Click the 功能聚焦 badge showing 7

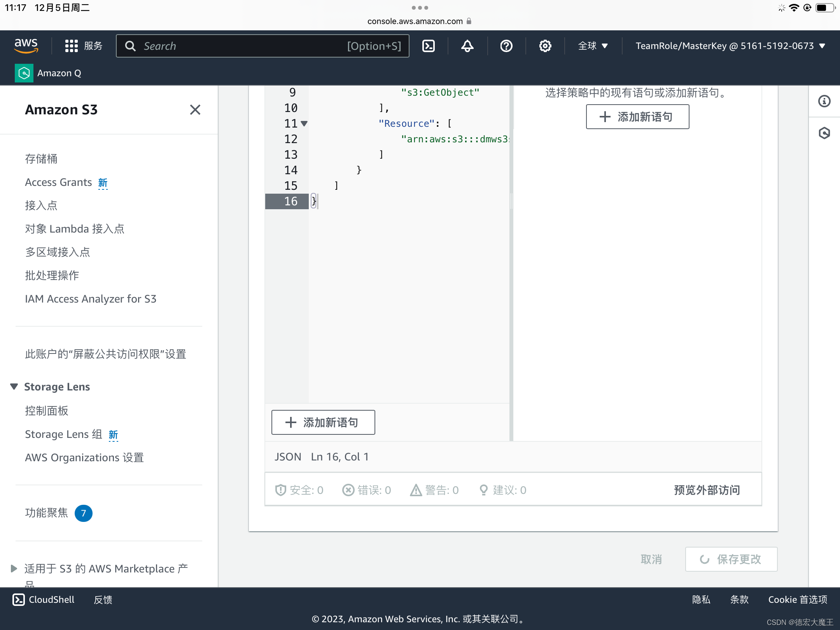click(83, 513)
